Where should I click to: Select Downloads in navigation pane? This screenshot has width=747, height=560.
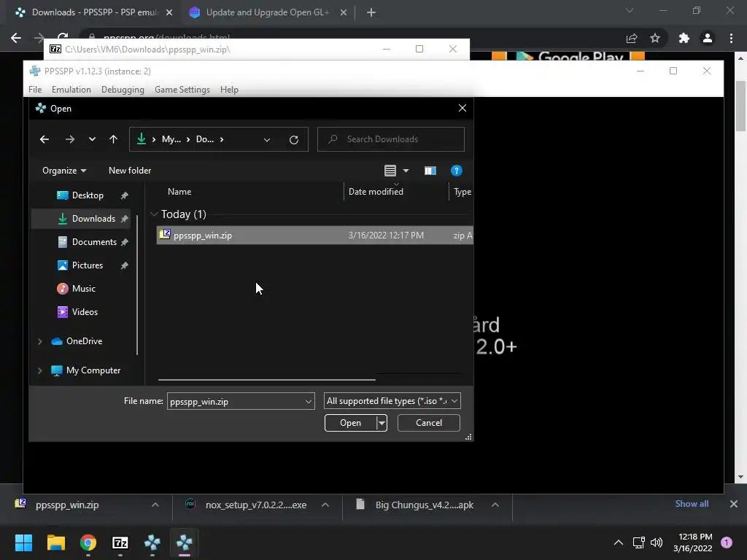click(93, 219)
